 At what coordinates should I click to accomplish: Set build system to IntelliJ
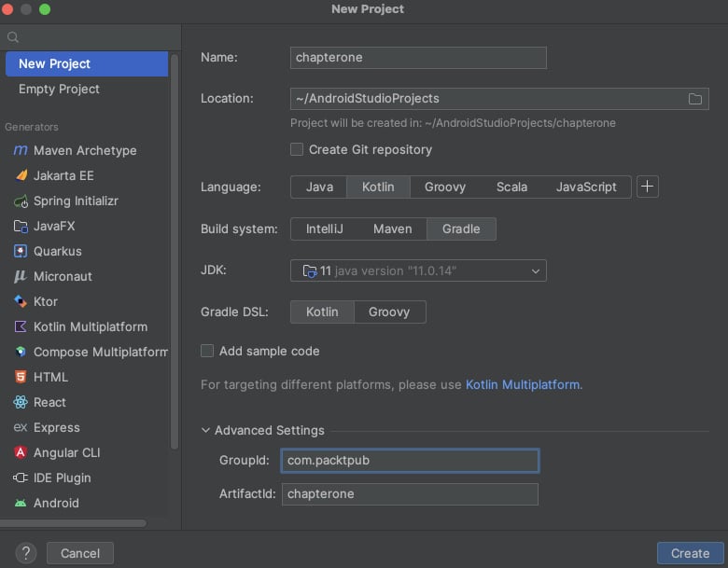tap(324, 229)
